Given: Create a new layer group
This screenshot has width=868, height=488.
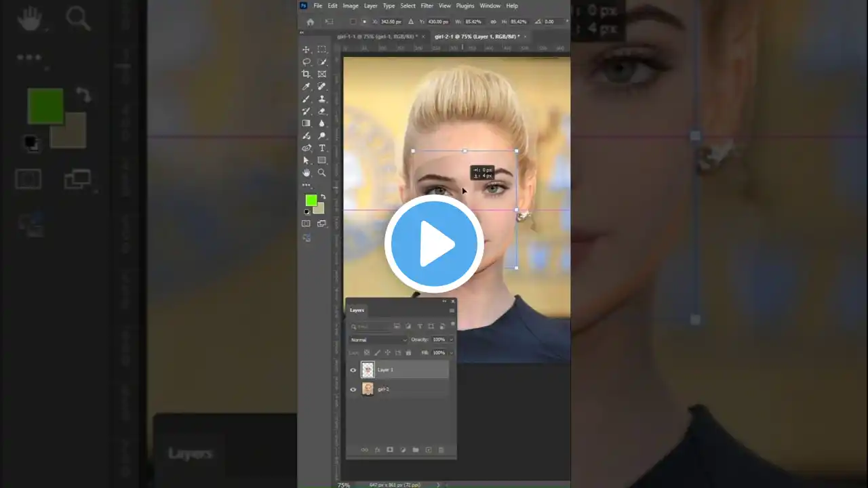Looking at the screenshot, I should pos(416,450).
